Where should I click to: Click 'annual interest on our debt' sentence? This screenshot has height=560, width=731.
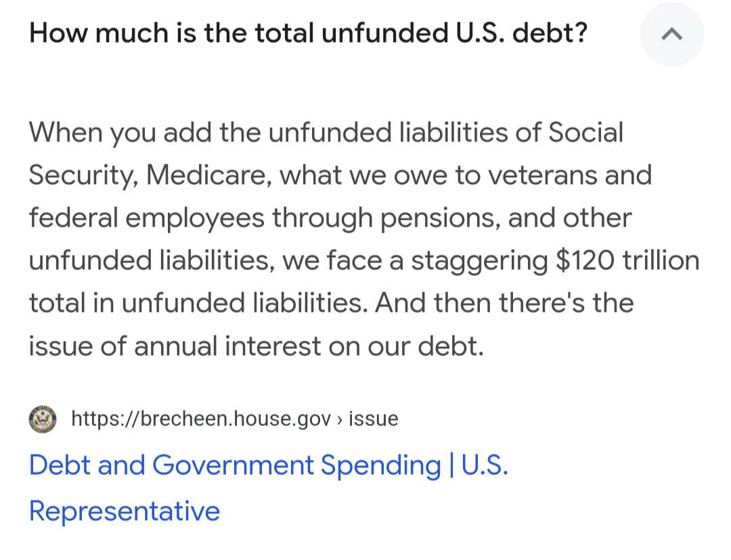(x=309, y=346)
